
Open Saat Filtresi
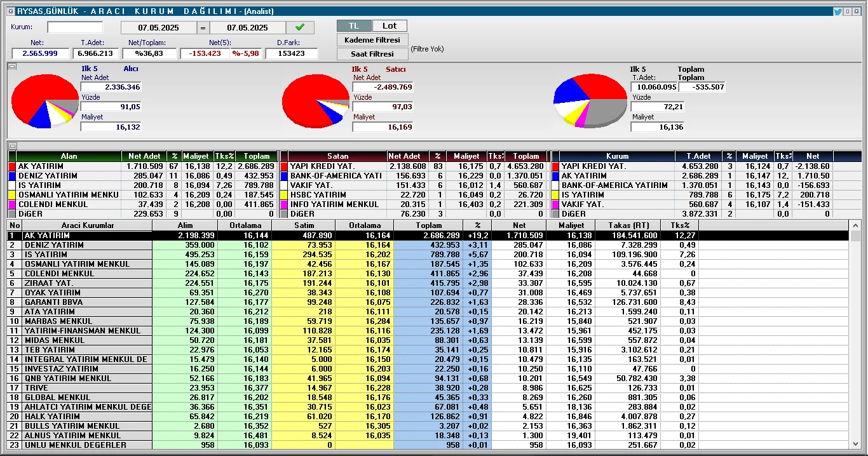372,54
